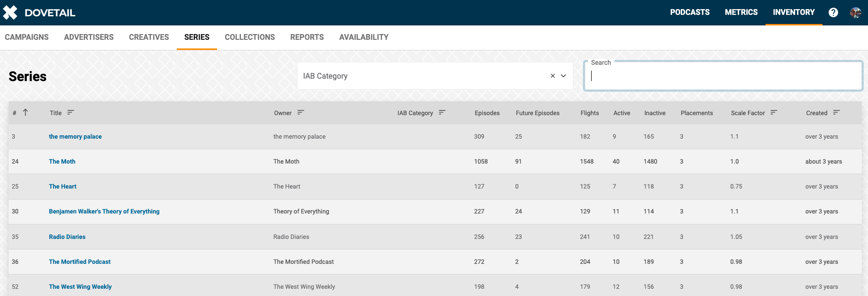Open The Mortified Podcast series
Screen dimensions: 868x296
80,262
